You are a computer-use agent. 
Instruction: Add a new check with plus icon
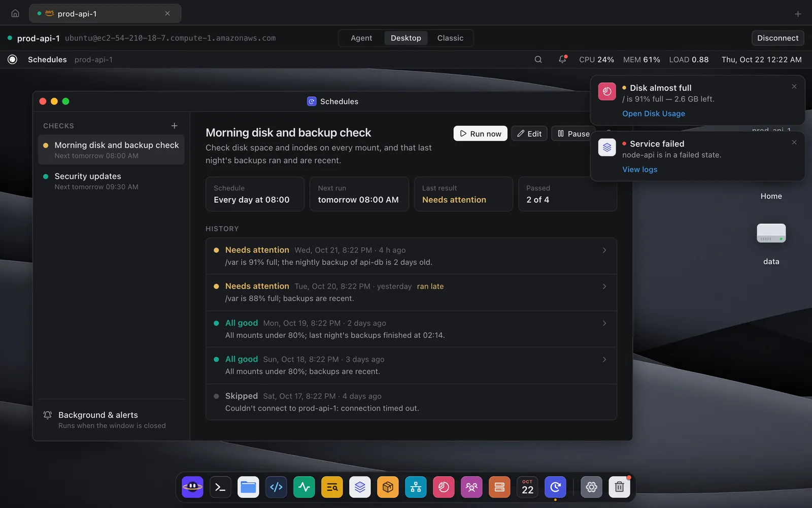coord(174,125)
